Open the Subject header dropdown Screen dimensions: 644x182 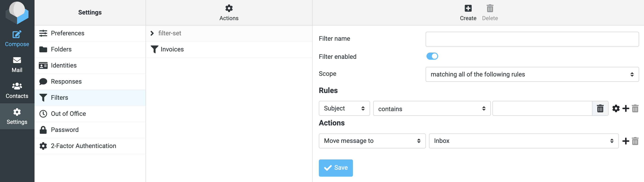(x=344, y=108)
